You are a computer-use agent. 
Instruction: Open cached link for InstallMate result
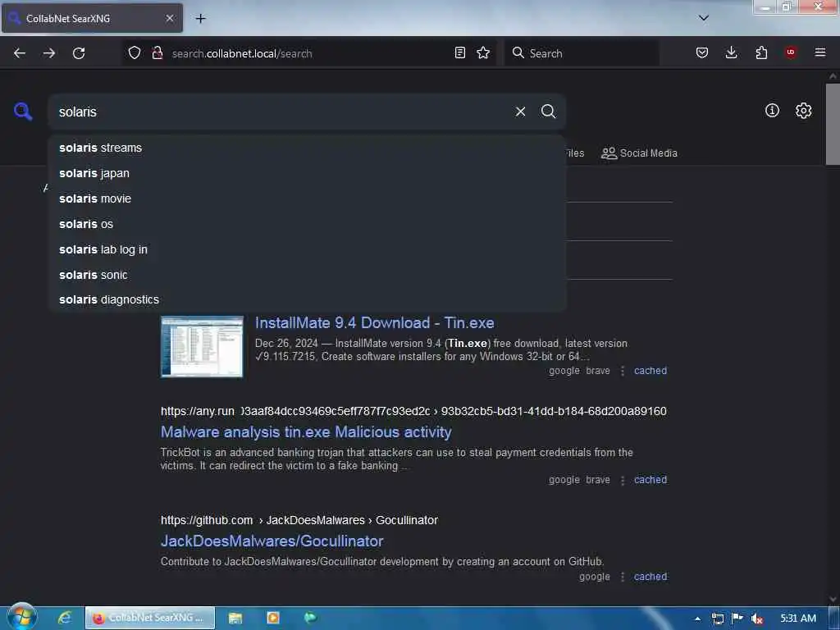pos(651,371)
